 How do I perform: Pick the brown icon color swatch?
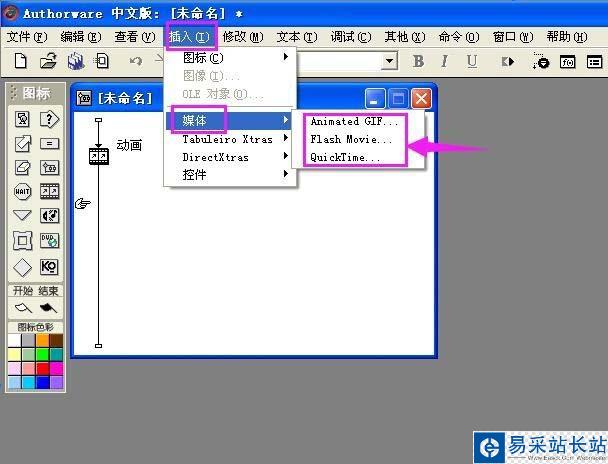[x=56, y=341]
